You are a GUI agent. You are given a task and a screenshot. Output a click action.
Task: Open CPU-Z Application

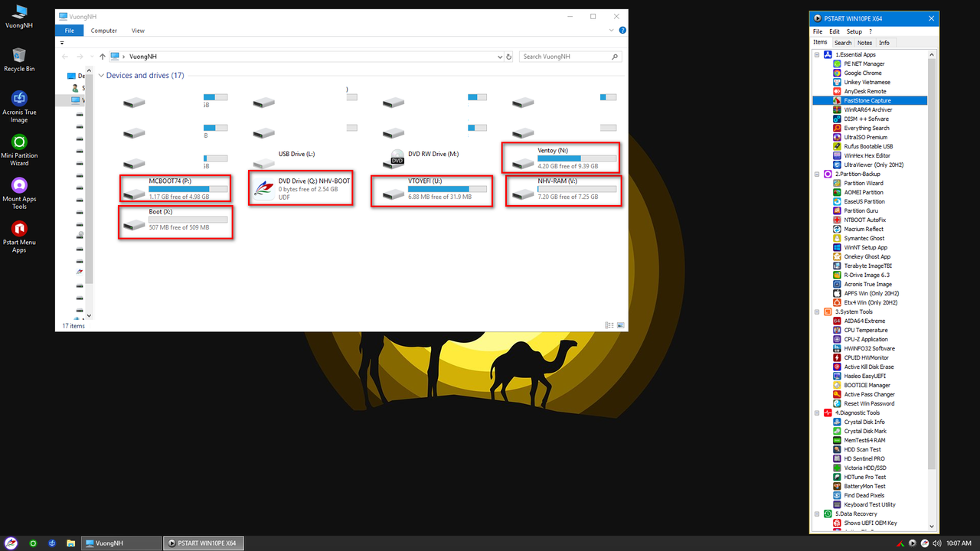(866, 339)
